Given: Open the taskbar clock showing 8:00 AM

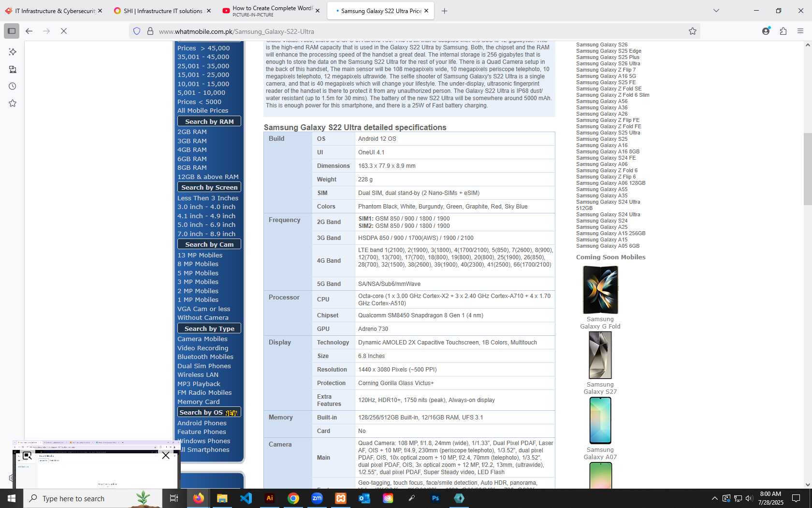Looking at the screenshot, I should [x=770, y=498].
